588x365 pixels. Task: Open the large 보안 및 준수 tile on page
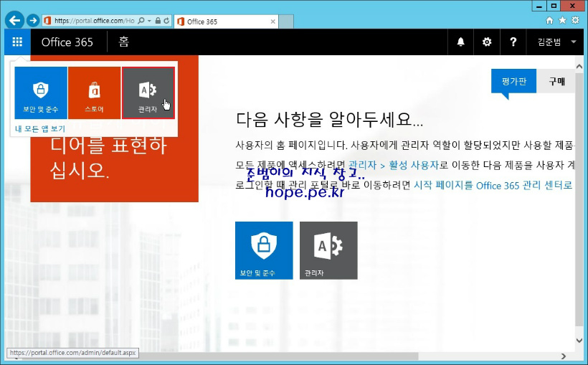(x=264, y=250)
